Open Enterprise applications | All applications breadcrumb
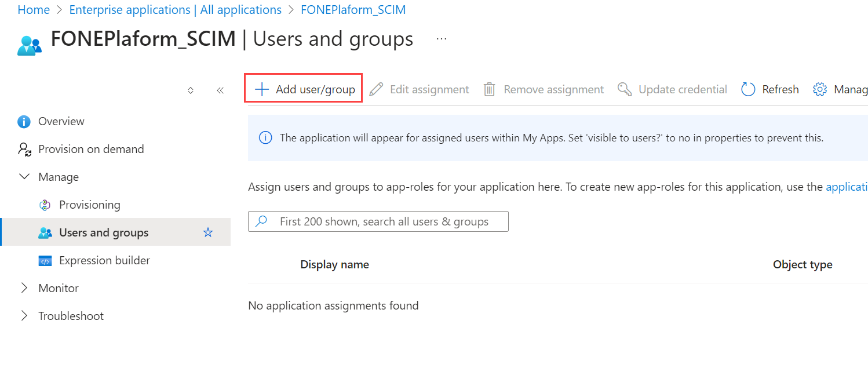 176,10
